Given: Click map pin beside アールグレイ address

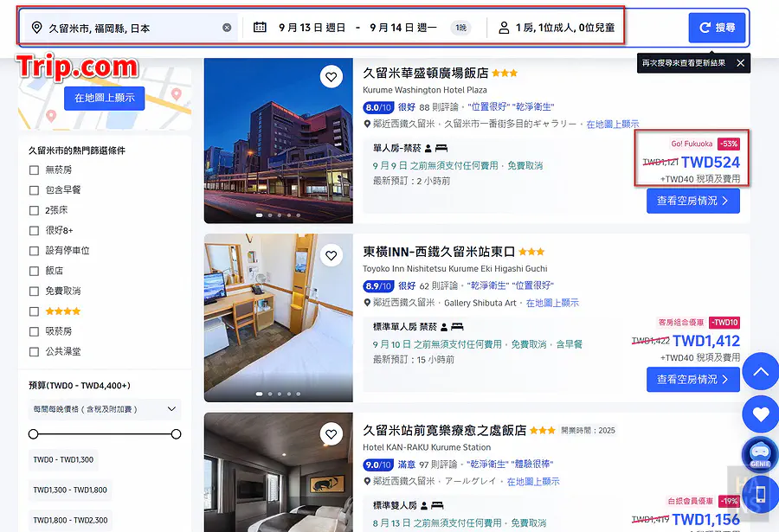Looking at the screenshot, I should click(367, 481).
